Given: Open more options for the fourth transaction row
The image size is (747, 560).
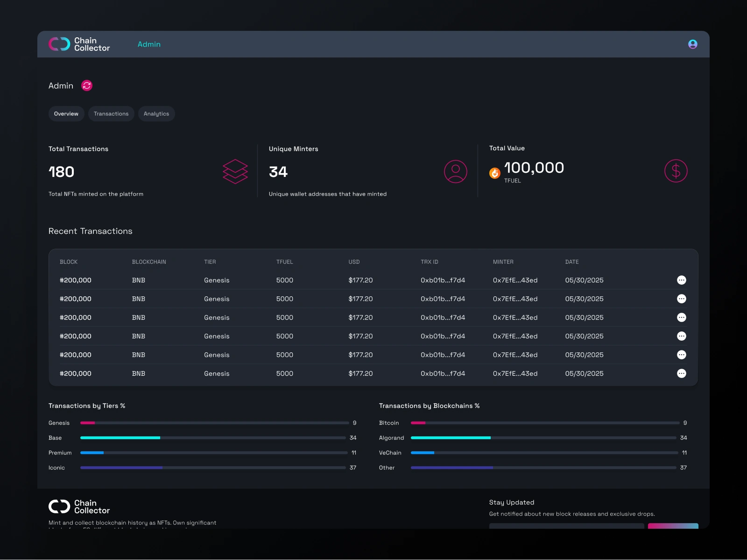Looking at the screenshot, I should coord(682,336).
